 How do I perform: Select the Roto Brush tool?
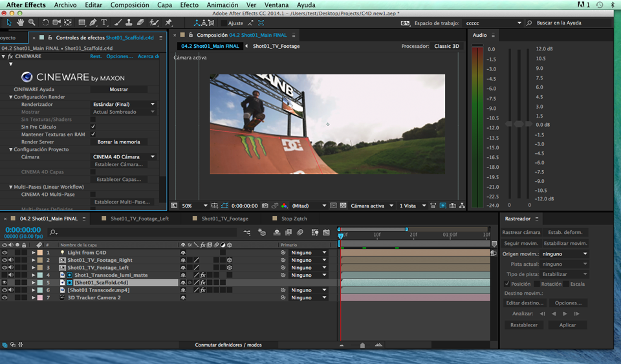pyautogui.click(x=154, y=23)
